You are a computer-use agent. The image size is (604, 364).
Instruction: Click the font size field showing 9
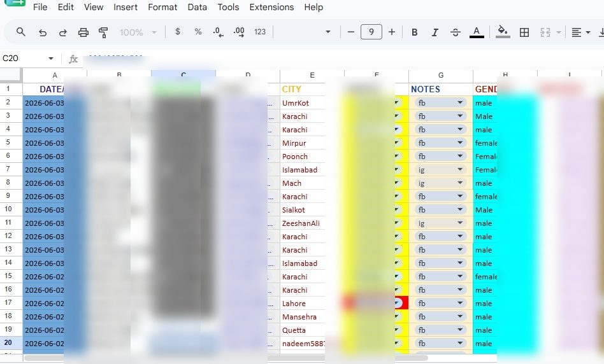[371, 32]
